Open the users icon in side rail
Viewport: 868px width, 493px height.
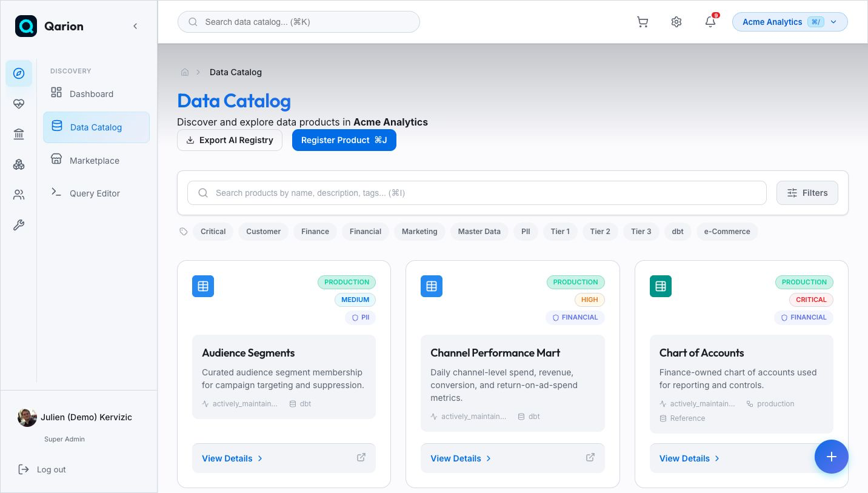pyautogui.click(x=19, y=195)
